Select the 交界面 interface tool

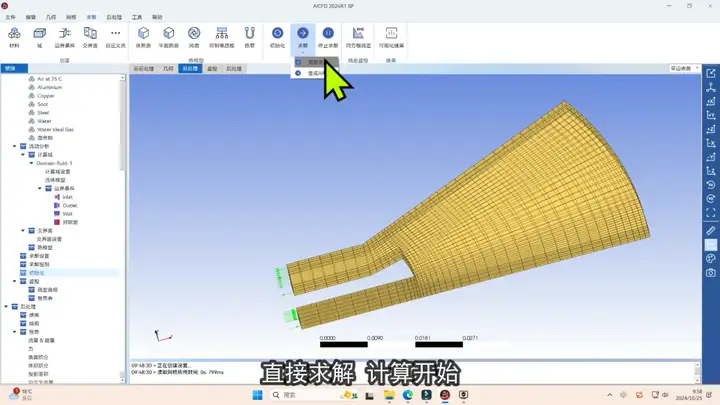90,37
